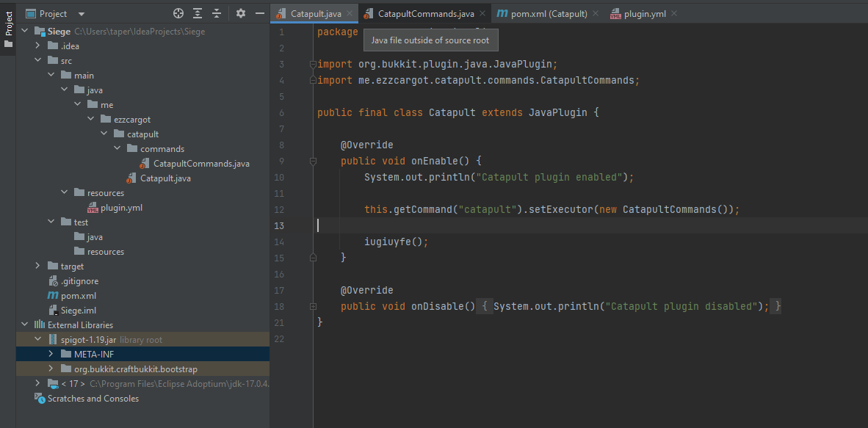Switch to plugin.yml tab
The width and height of the screenshot is (868, 428).
645,13
